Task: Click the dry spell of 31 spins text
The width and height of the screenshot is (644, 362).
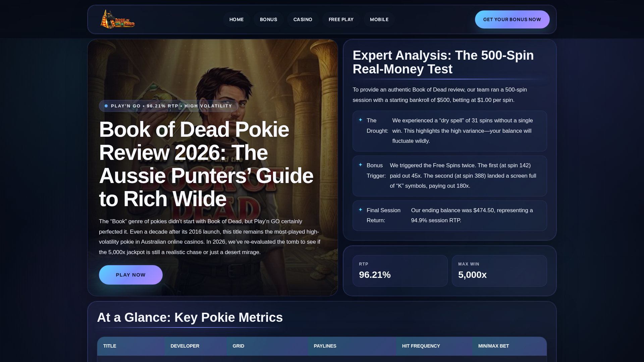Action: click(x=463, y=131)
